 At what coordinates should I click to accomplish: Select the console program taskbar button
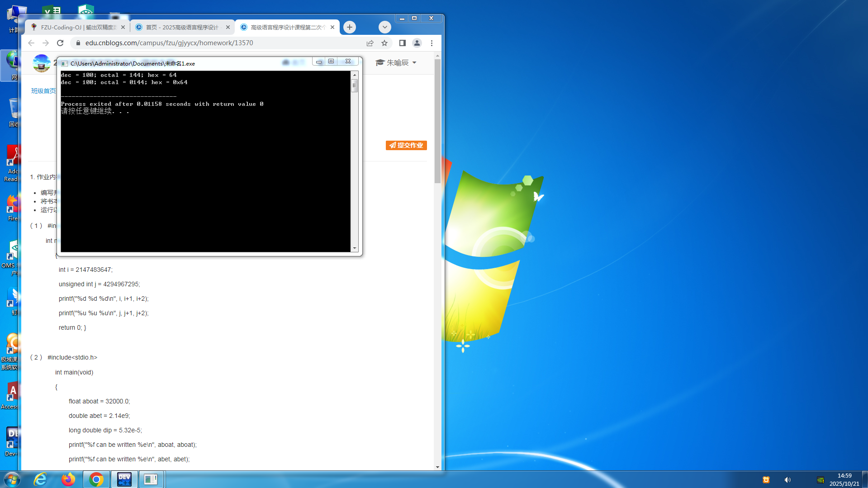[151, 479]
